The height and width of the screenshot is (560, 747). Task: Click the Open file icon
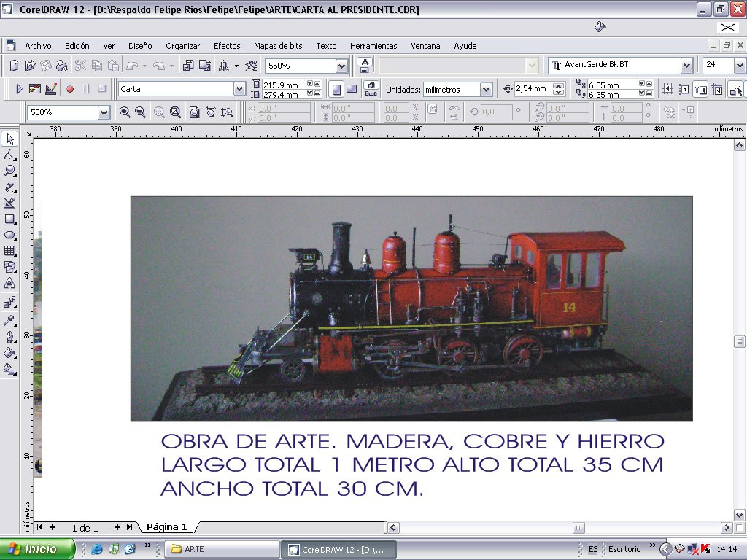click(x=30, y=65)
